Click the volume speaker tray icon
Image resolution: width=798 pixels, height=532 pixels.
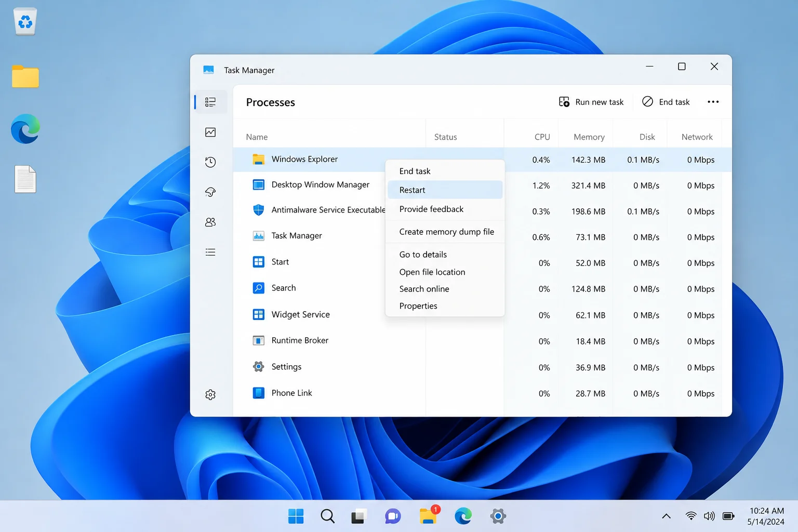pos(709,516)
